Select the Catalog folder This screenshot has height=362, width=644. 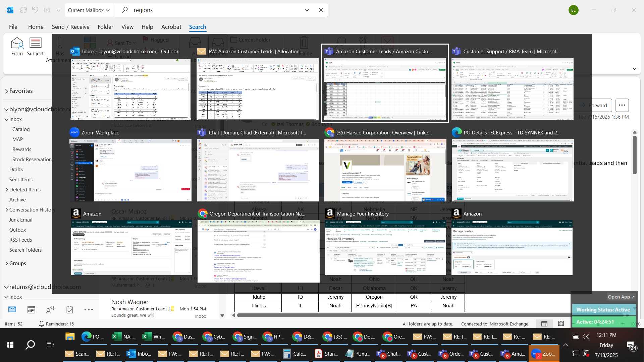21,129
